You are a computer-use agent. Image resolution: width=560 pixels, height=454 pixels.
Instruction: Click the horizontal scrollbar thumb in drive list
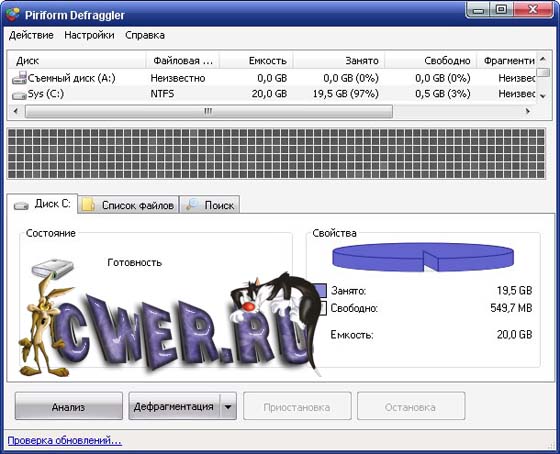pos(209,111)
